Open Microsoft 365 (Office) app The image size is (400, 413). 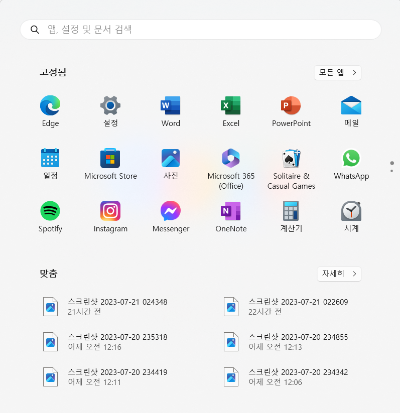click(231, 169)
